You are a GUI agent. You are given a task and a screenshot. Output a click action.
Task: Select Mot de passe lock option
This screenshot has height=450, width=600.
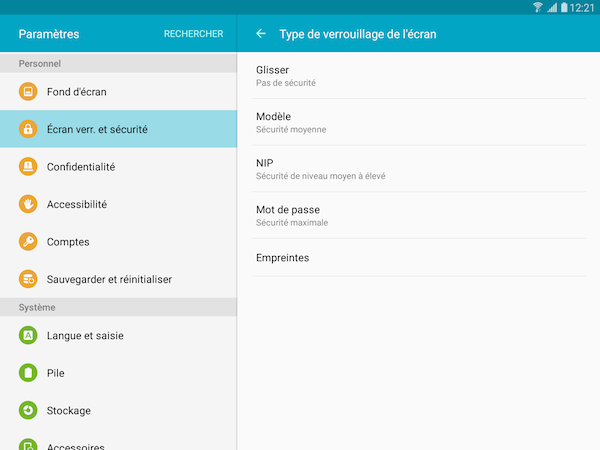[419, 216]
